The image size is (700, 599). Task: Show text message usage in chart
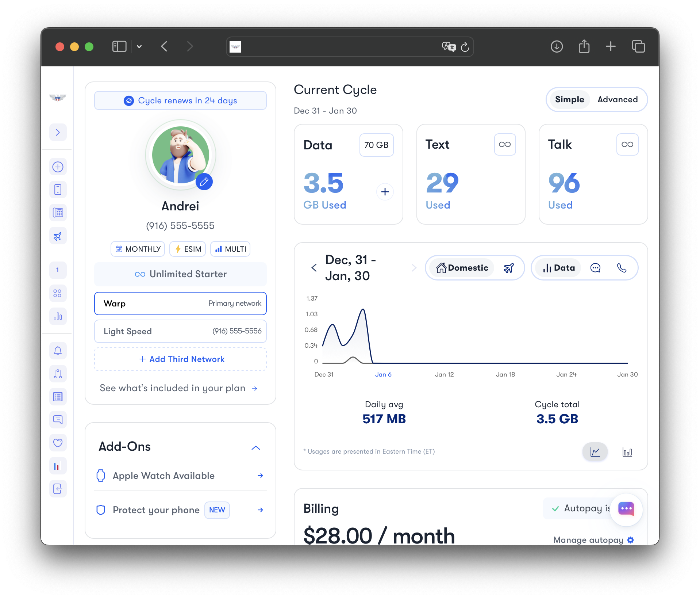click(x=595, y=268)
